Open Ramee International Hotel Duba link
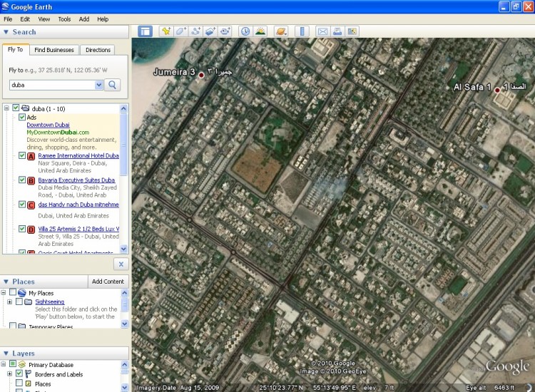Image resolution: width=535 pixels, height=392 pixels. click(78, 155)
